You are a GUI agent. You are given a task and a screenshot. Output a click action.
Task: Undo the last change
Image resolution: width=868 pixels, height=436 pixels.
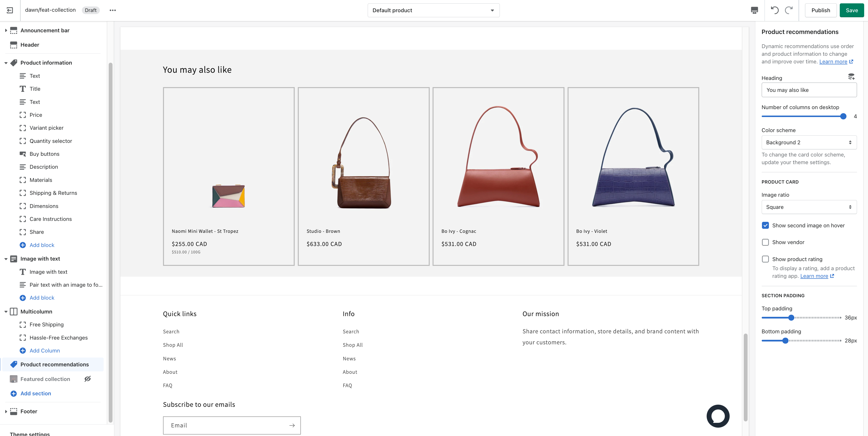775,10
